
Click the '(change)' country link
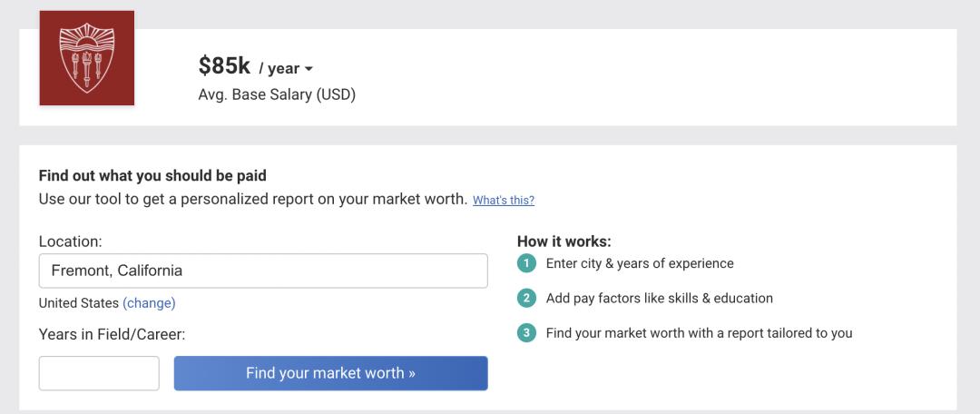point(149,303)
